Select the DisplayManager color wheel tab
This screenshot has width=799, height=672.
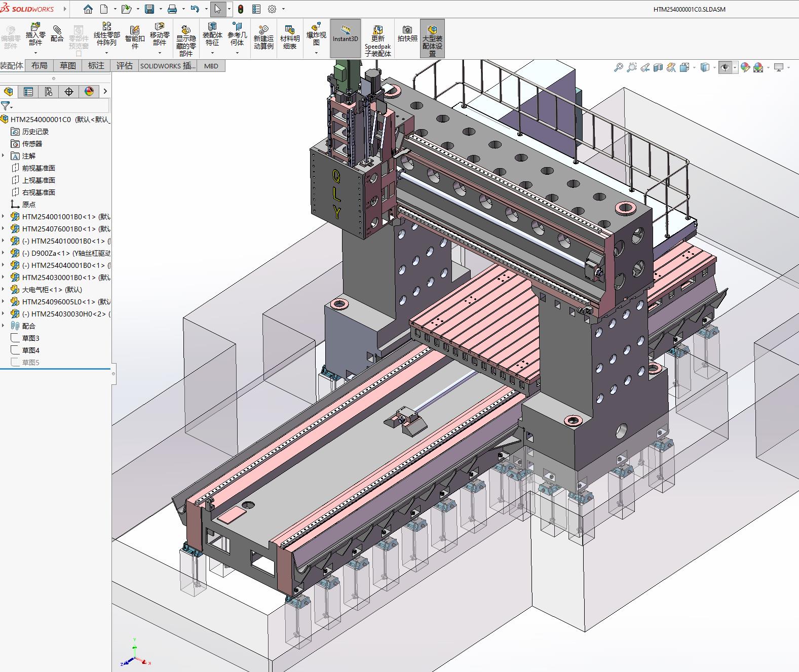89,91
